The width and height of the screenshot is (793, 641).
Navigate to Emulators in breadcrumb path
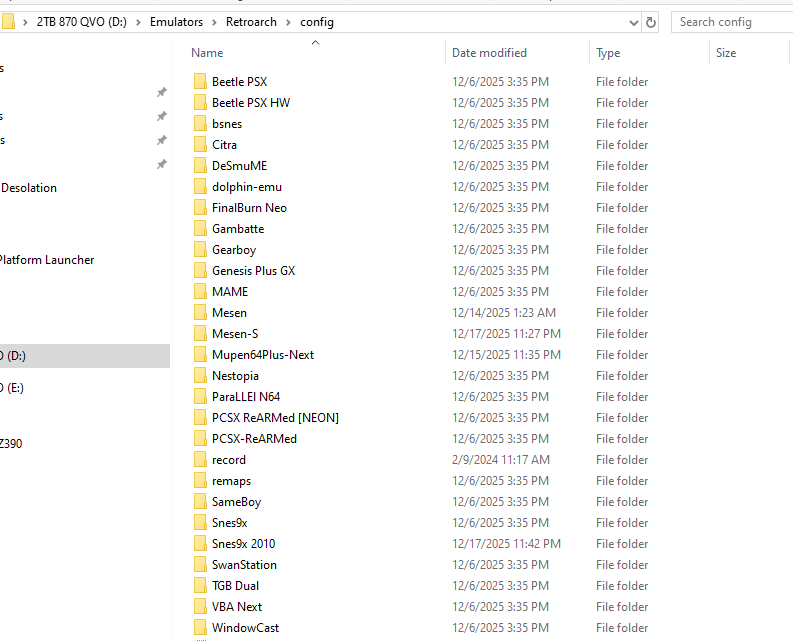(x=176, y=22)
